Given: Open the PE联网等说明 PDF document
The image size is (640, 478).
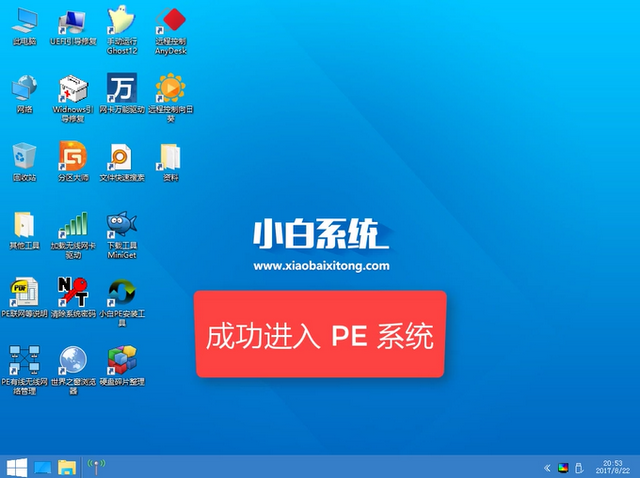Looking at the screenshot, I should [24, 292].
